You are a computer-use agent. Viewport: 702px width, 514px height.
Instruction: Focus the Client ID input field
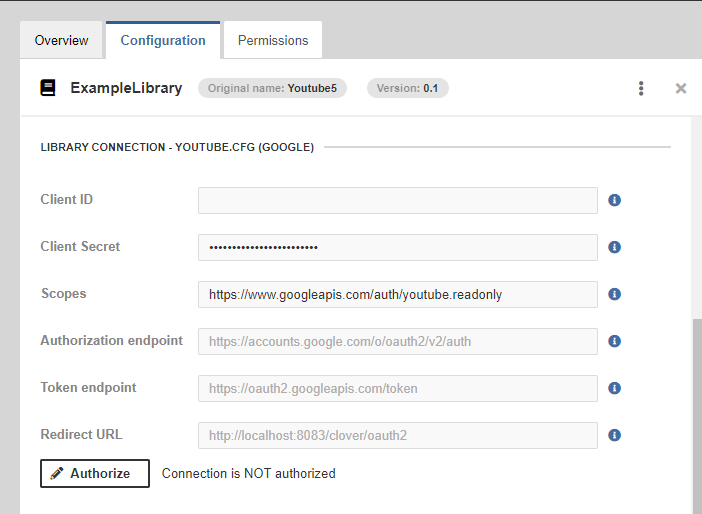[398, 200]
